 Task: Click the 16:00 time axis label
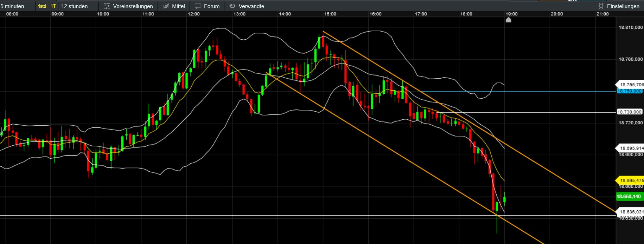pyautogui.click(x=376, y=14)
